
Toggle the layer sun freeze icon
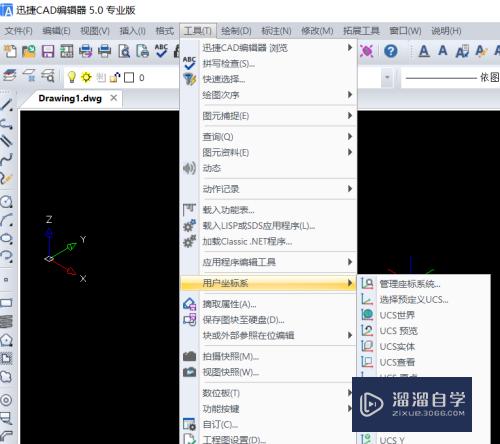86,77
